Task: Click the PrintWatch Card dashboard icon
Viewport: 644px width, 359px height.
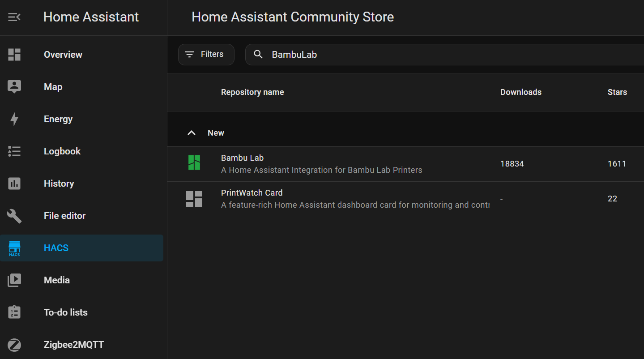Action: [x=194, y=199]
